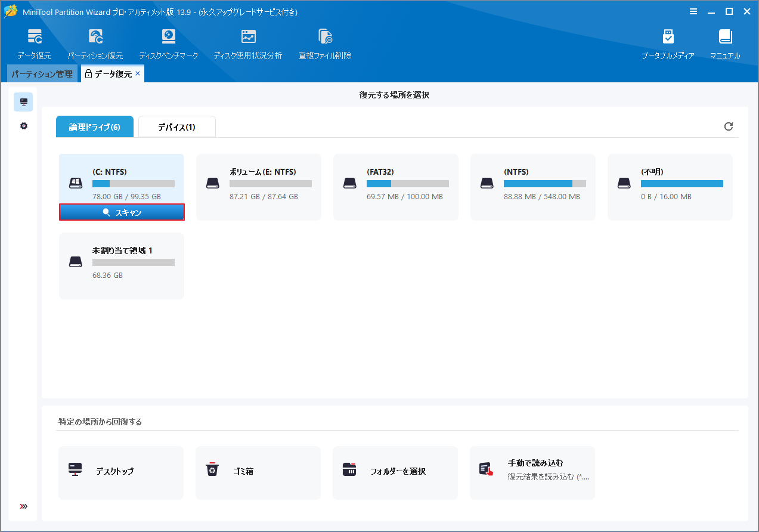
Task: Click the E: NTFS drive icon
Action: [x=213, y=183]
